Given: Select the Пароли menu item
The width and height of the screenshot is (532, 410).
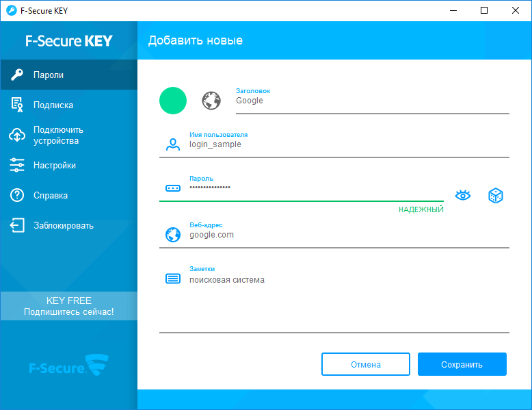Looking at the screenshot, I should click(69, 75).
